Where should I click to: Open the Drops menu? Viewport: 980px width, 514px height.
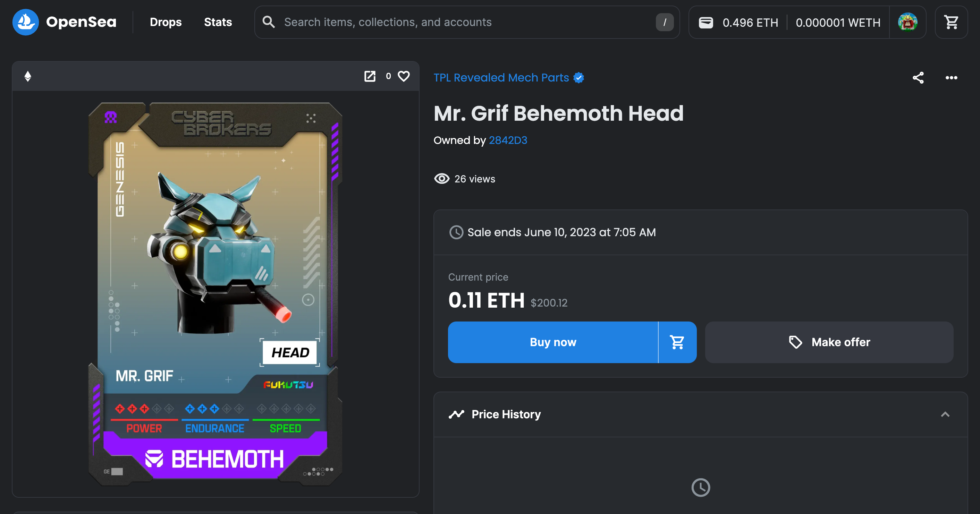tap(166, 22)
